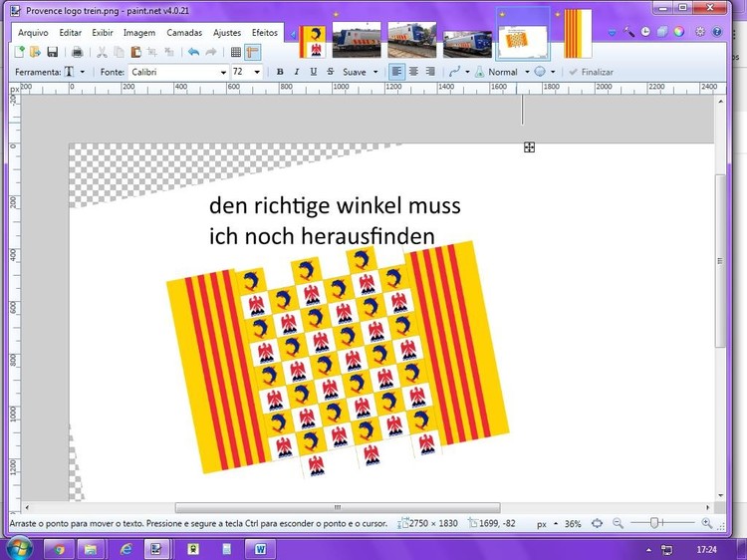
Task: Undo the last action with the blue arrow
Action: (193, 52)
